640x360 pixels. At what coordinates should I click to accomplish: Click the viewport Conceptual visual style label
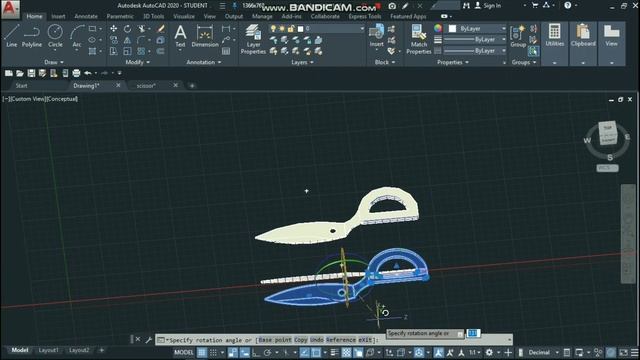pyautogui.click(x=62, y=99)
